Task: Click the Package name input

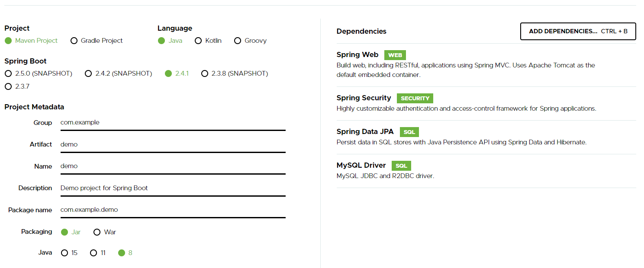Action: click(172, 210)
